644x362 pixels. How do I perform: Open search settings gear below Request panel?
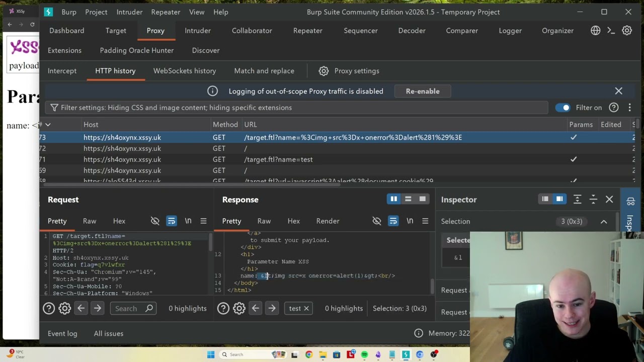click(64, 308)
